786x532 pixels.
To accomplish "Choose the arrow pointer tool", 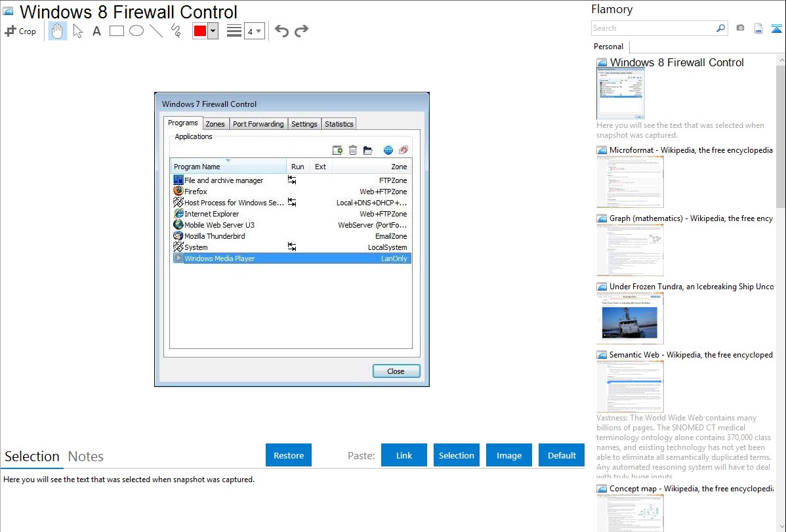I will (77, 31).
